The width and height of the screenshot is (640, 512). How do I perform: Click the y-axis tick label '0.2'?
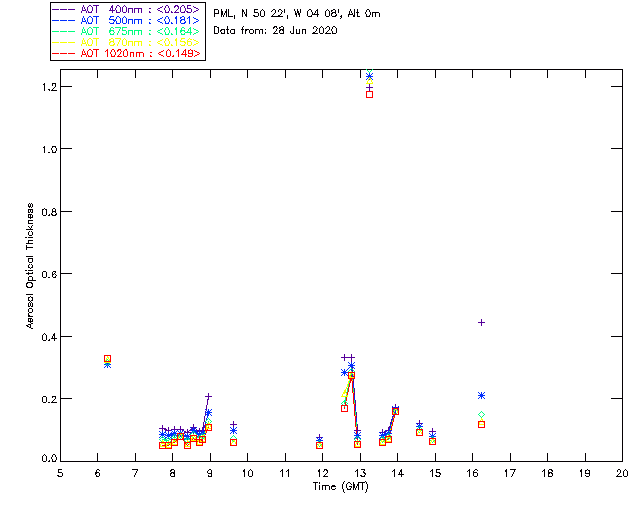coord(49,399)
